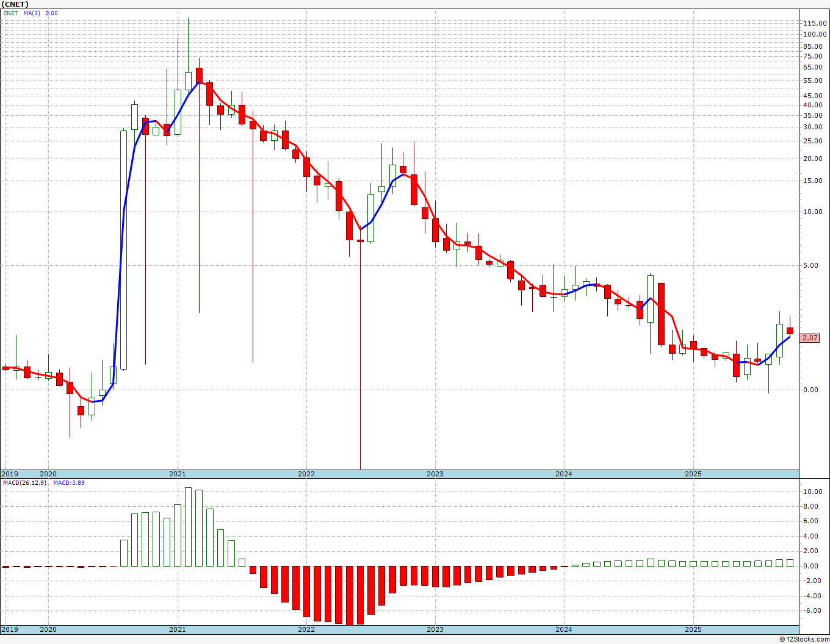Click the -6.00 MACD axis label
Viewport: 830px width, 644px height.
coord(811,611)
